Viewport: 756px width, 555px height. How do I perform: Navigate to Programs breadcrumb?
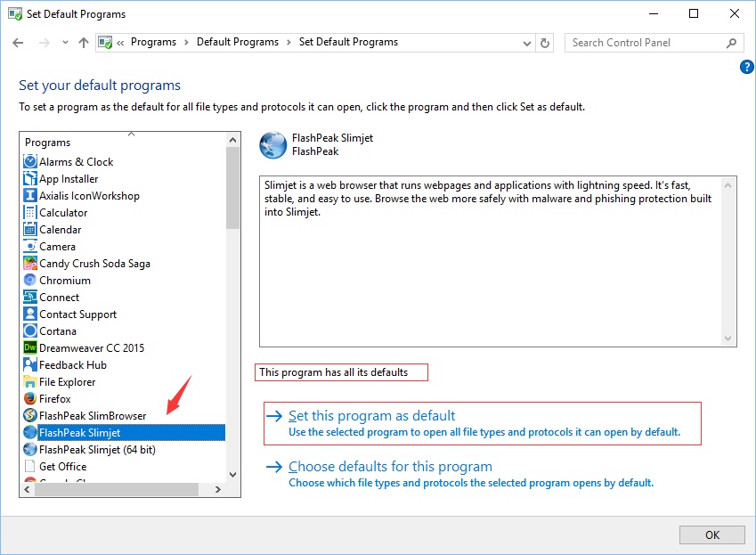tap(153, 43)
